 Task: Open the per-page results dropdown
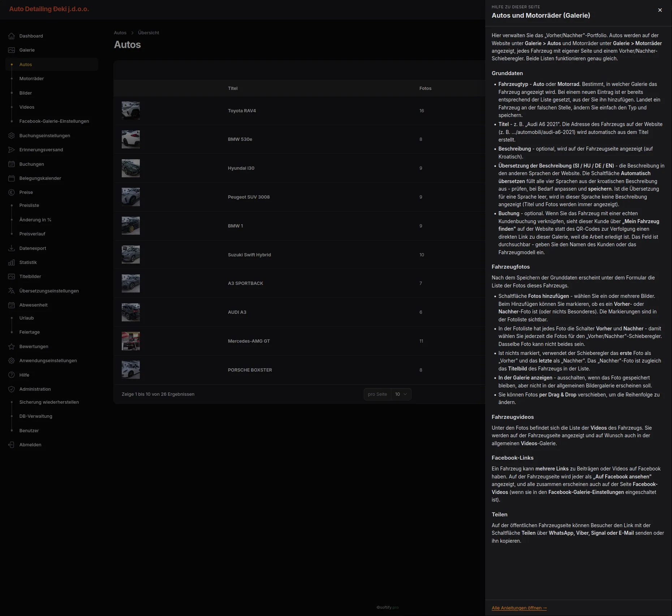pyautogui.click(x=401, y=394)
